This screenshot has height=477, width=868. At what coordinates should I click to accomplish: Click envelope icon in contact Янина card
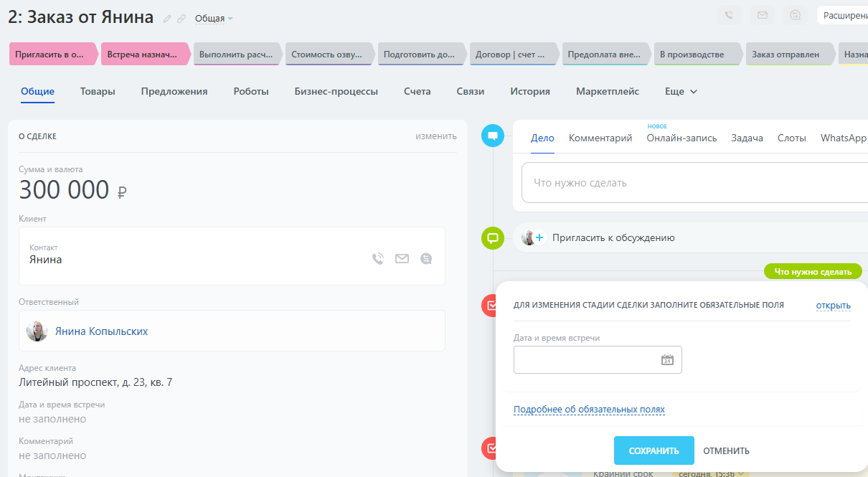402,259
